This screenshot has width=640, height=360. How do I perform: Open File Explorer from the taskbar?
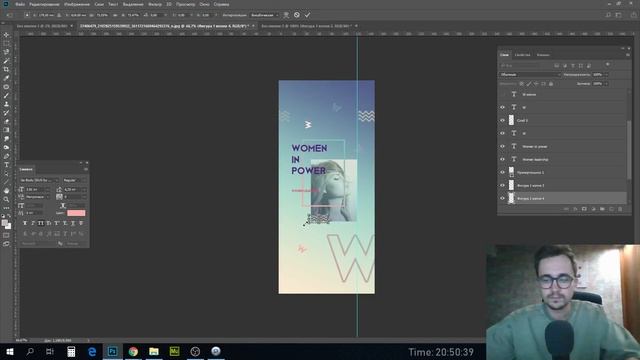coord(154,351)
